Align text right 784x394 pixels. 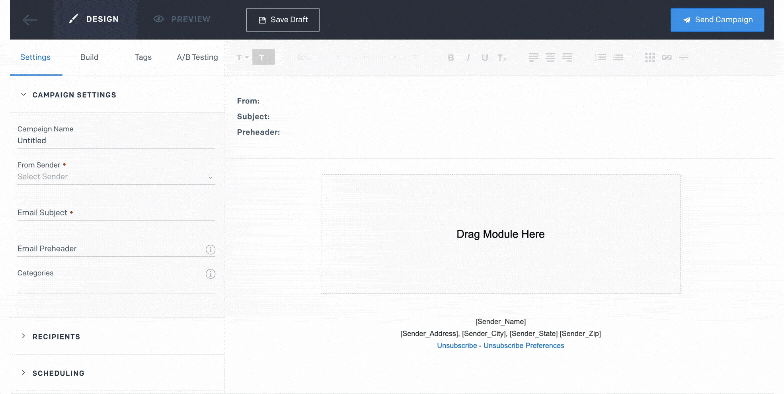click(567, 58)
